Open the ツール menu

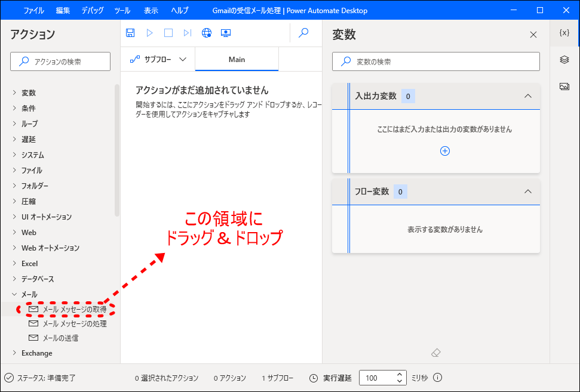[122, 10]
